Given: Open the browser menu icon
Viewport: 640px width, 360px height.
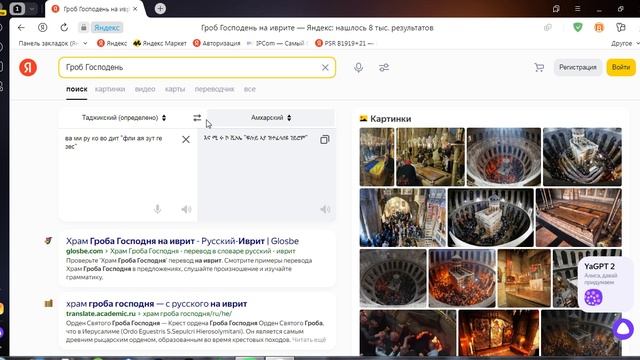Looking at the screenshot, I should tap(577, 9).
